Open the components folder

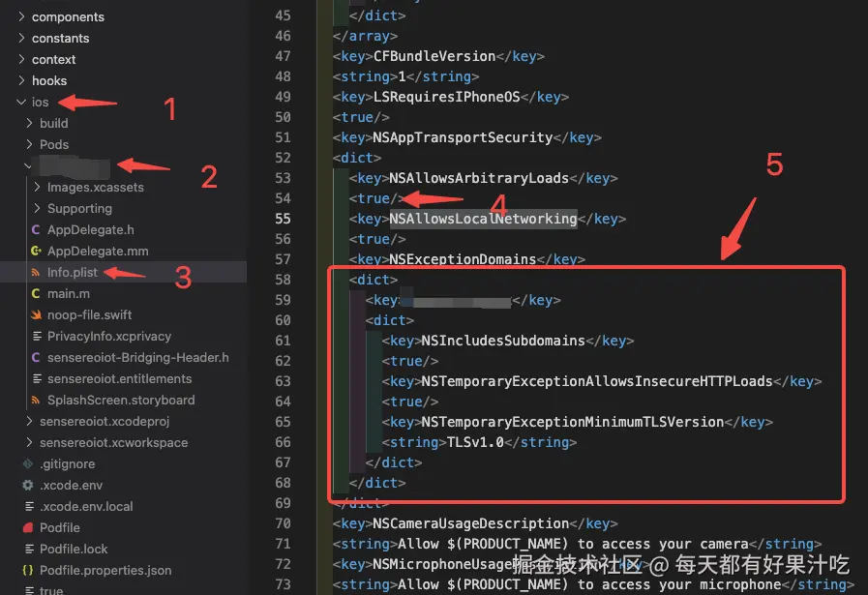(x=68, y=16)
